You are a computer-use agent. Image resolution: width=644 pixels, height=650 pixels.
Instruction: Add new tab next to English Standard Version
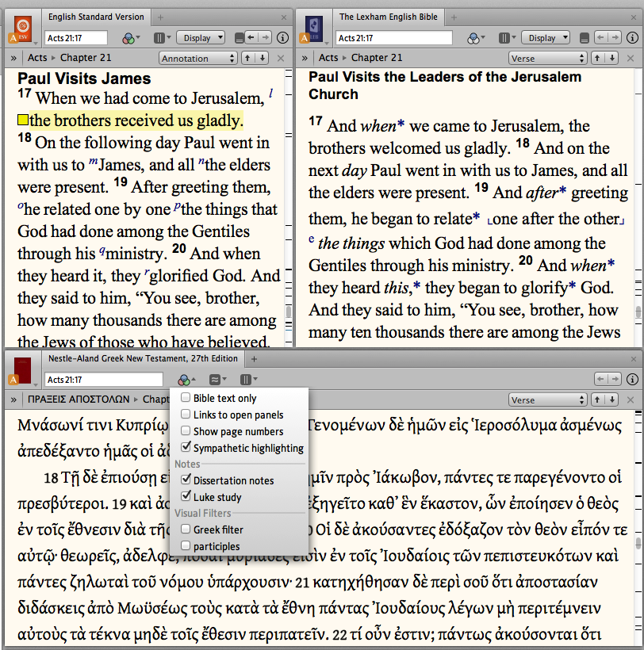[160, 17]
